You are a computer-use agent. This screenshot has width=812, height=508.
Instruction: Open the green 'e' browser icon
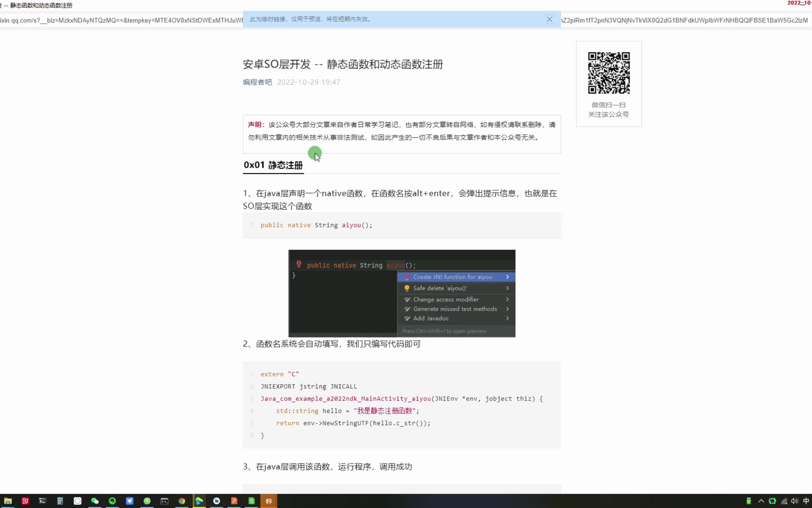point(147,501)
